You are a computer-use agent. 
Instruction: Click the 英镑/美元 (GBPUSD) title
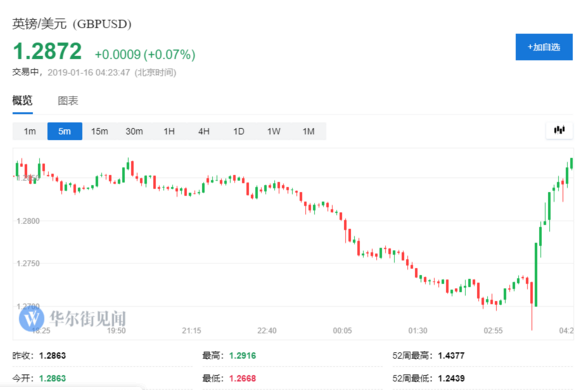click(x=72, y=24)
